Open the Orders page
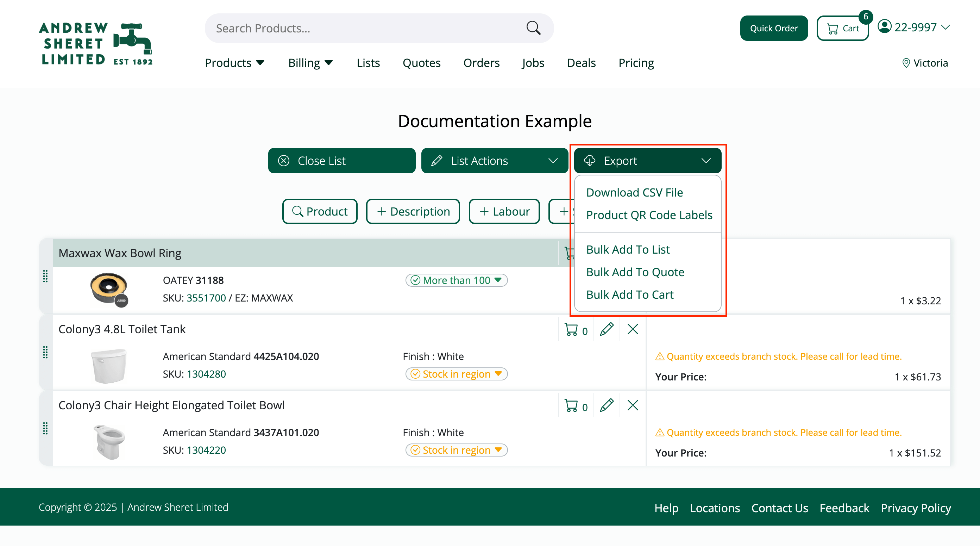980x546 pixels. (481, 63)
